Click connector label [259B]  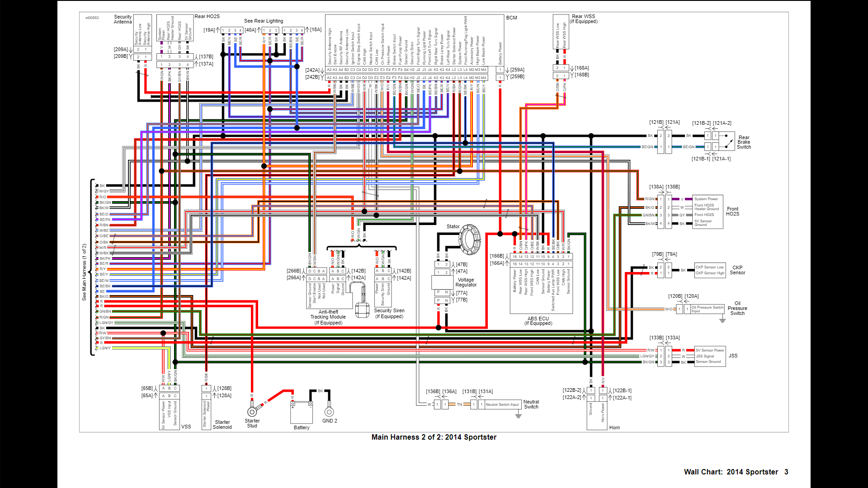point(518,76)
